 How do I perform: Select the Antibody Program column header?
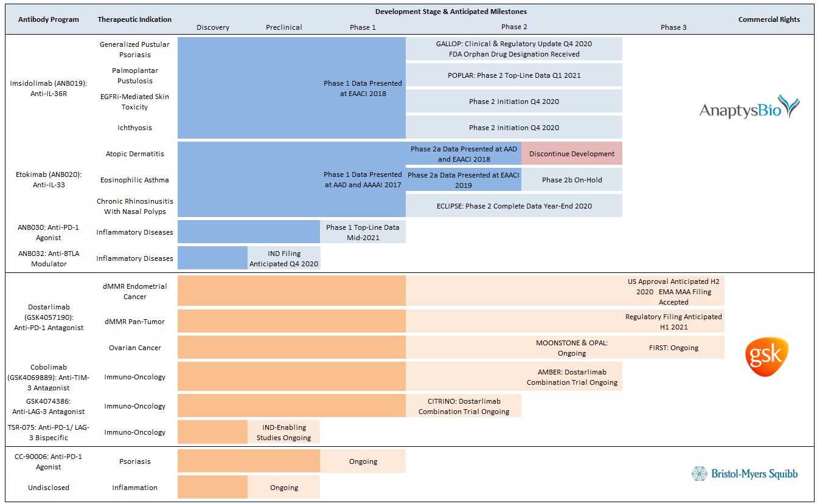(x=49, y=19)
